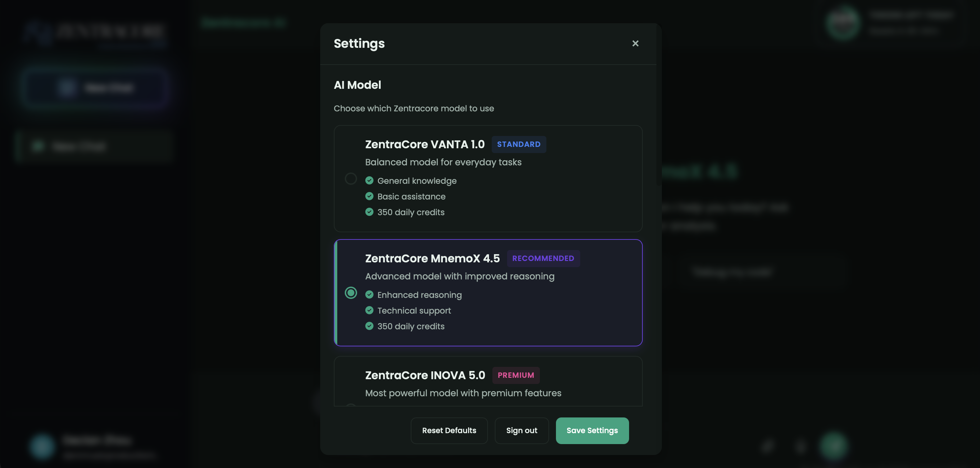
Task: Click the check icon by VANTA's 350 daily credits
Action: pyautogui.click(x=369, y=212)
